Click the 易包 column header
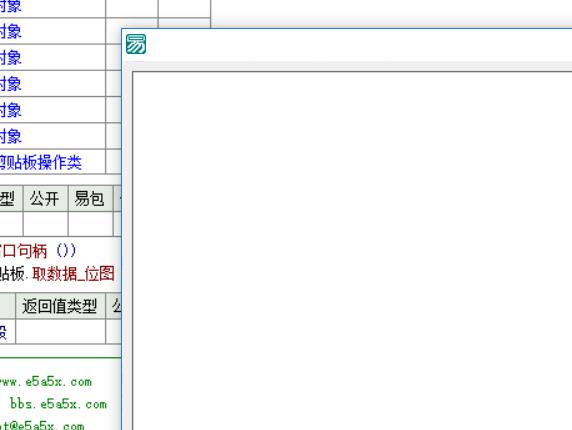This screenshot has width=572, height=430. (x=90, y=198)
